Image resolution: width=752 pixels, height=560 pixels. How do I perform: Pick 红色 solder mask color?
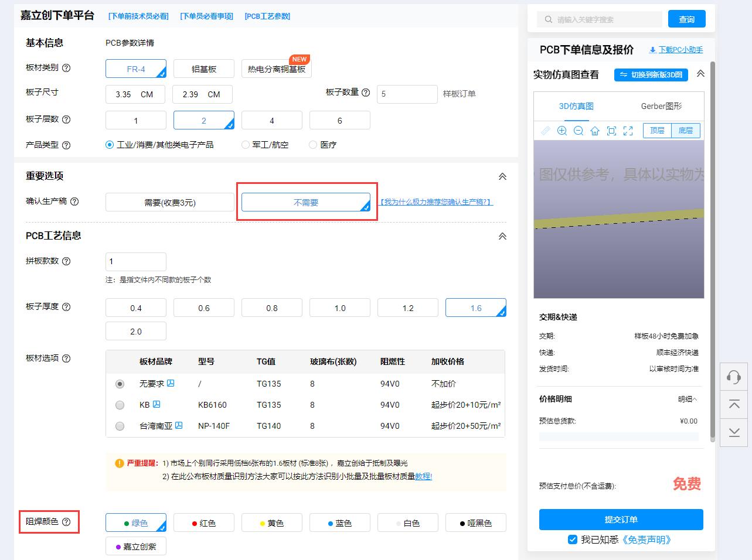click(x=204, y=523)
